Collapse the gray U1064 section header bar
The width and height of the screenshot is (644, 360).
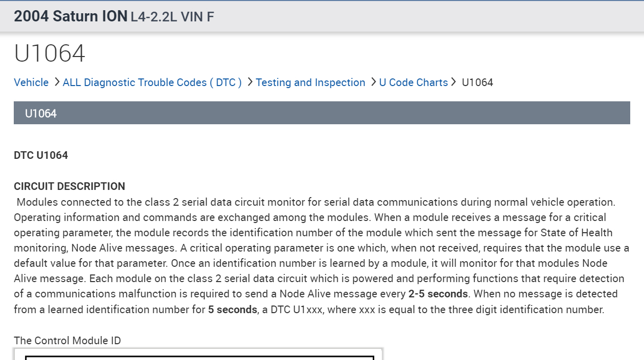click(322, 113)
